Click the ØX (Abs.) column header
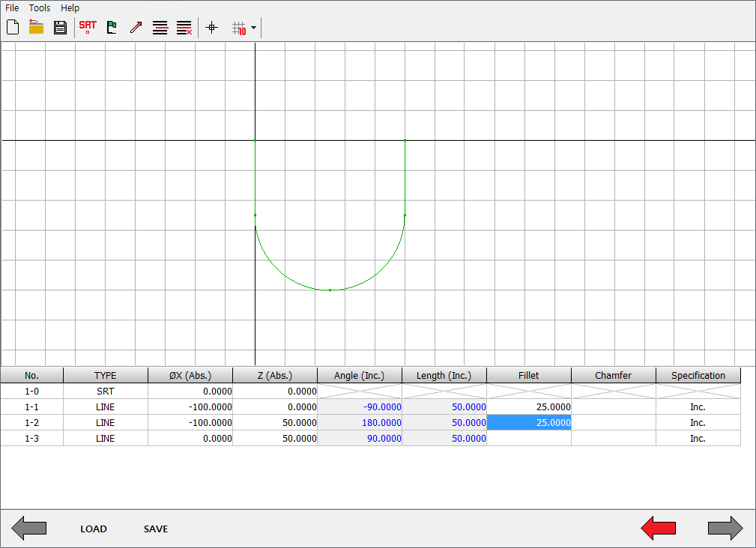The width and height of the screenshot is (756, 548). click(x=190, y=376)
